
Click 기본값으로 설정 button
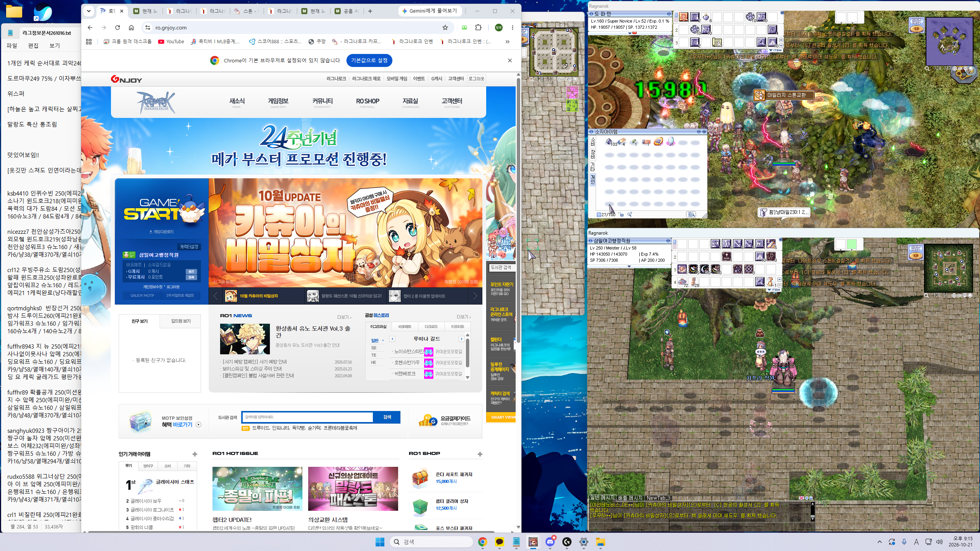click(369, 60)
